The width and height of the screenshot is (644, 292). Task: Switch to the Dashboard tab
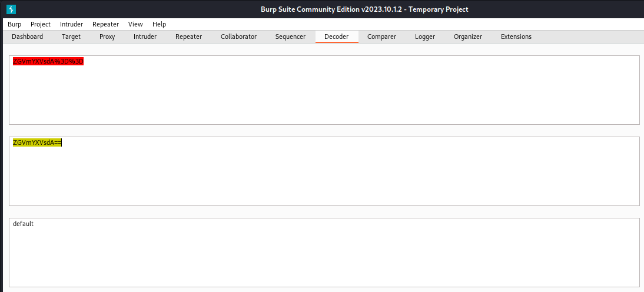[27, 36]
